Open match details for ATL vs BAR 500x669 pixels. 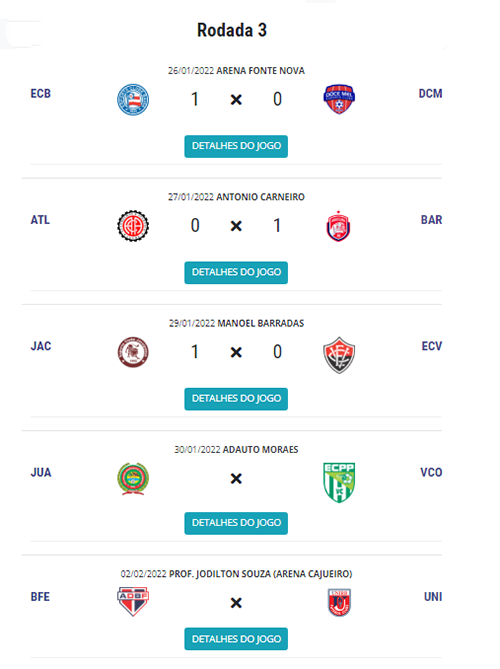(236, 273)
